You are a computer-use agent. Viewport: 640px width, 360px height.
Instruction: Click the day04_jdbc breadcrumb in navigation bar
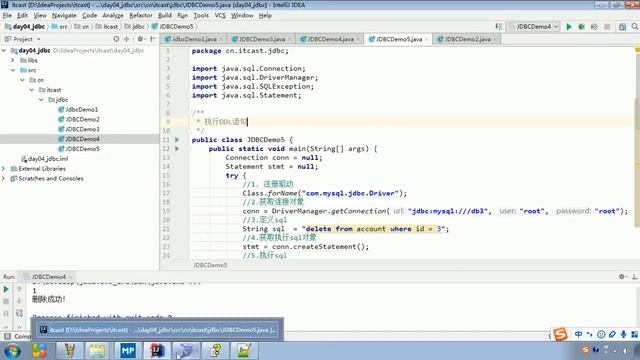pyautogui.click(x=24, y=27)
